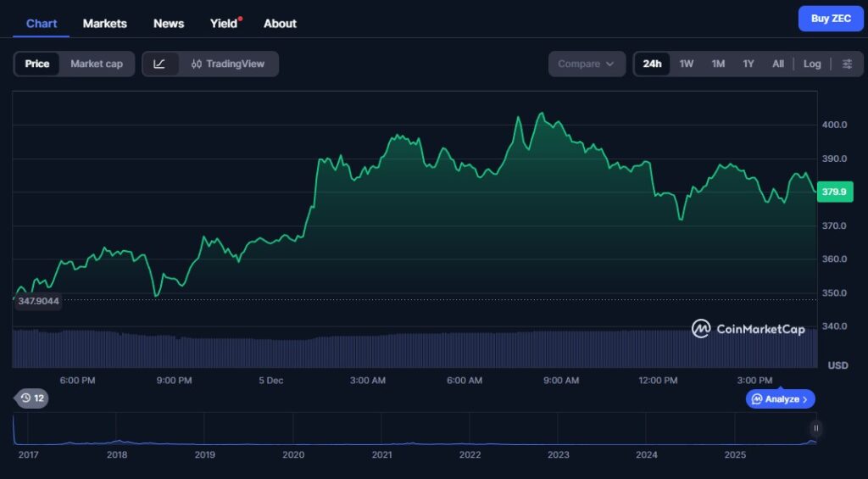Image resolution: width=868 pixels, height=479 pixels.
Task: Open the Yield tab
Action: tap(224, 23)
